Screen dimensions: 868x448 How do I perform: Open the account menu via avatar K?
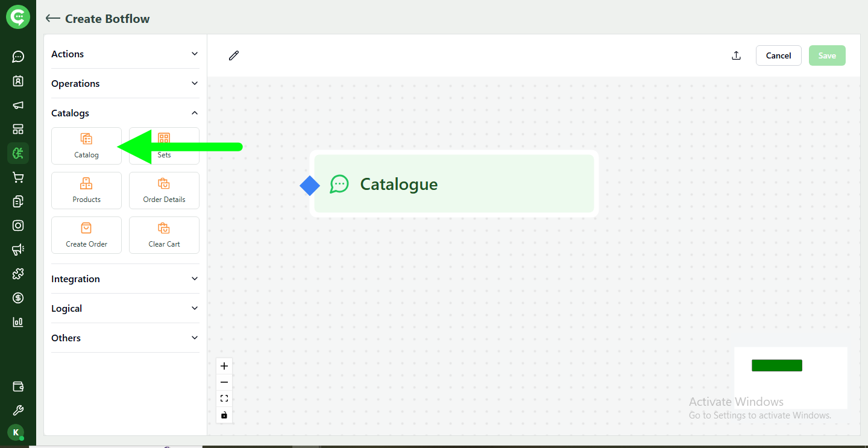(x=16, y=432)
